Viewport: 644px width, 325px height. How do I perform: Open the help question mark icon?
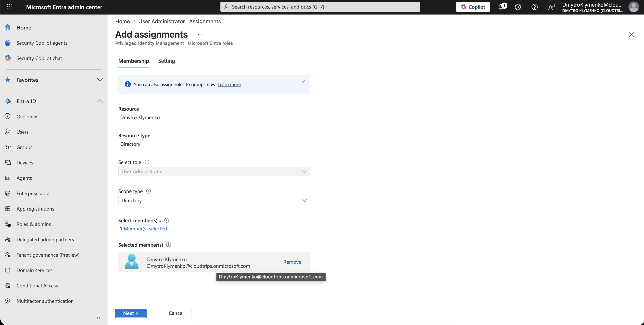(x=535, y=7)
